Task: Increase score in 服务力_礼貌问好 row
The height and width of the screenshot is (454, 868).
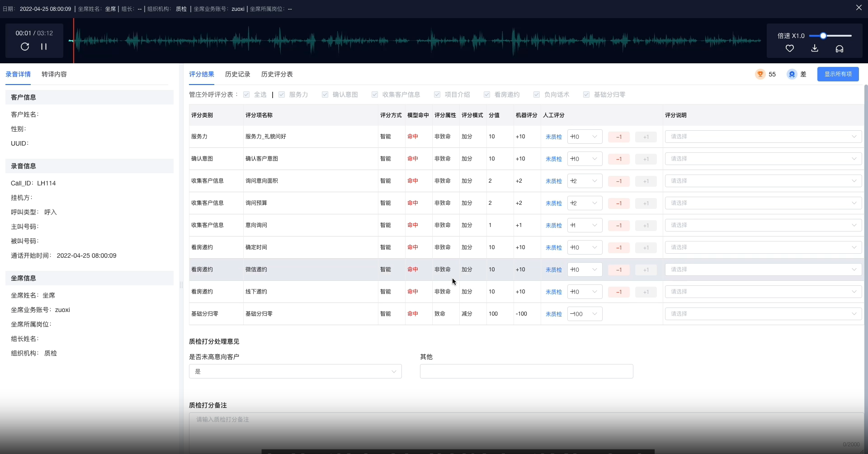Action: click(646, 137)
